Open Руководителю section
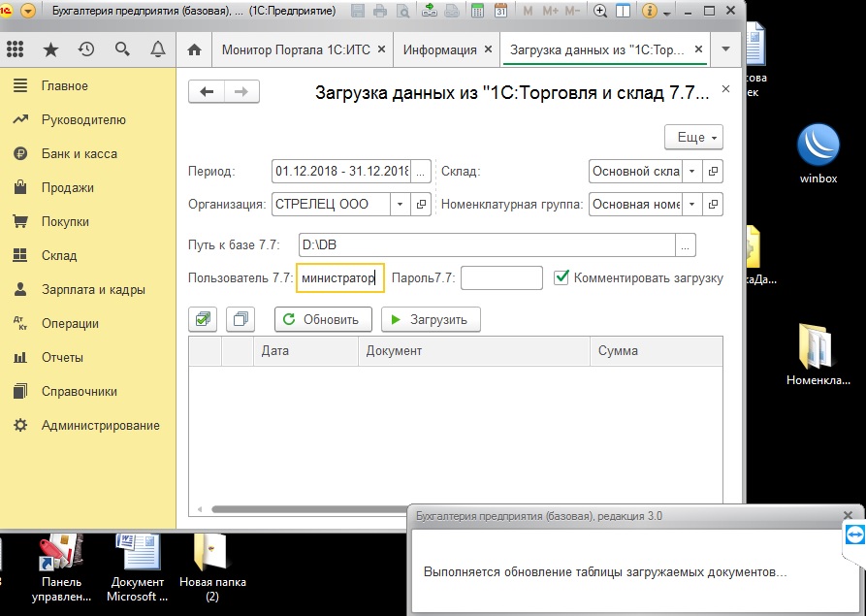 pos(88,119)
